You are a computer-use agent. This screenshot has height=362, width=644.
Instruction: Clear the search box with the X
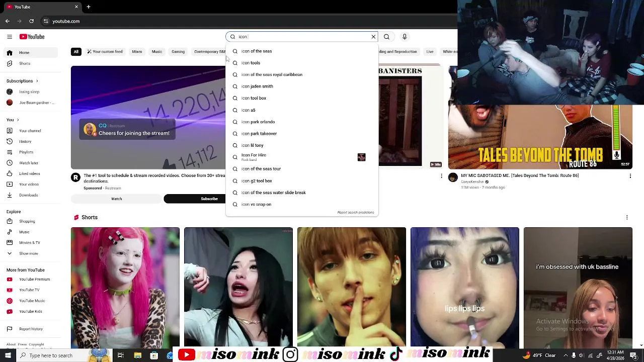tap(373, 37)
